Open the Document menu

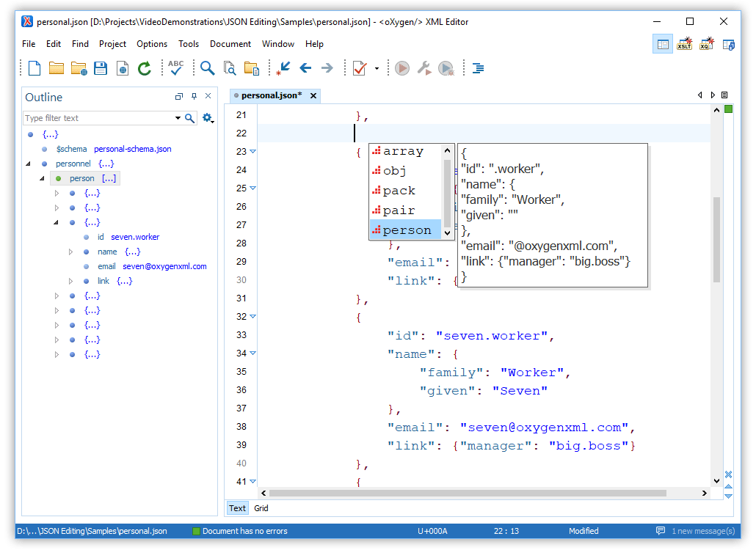point(230,44)
